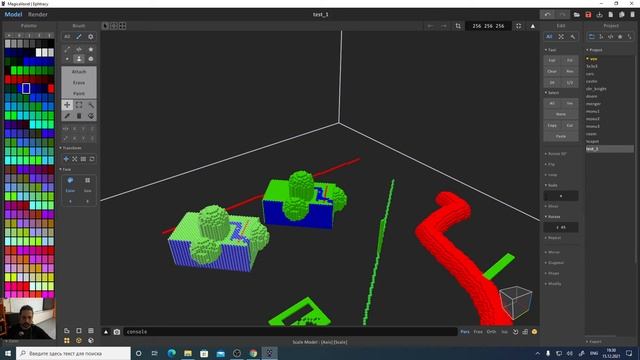Enable Erase brush mode

(x=79, y=82)
